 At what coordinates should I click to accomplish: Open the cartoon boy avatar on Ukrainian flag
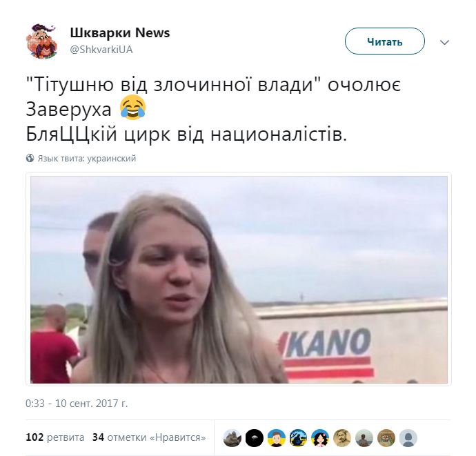click(x=276, y=438)
